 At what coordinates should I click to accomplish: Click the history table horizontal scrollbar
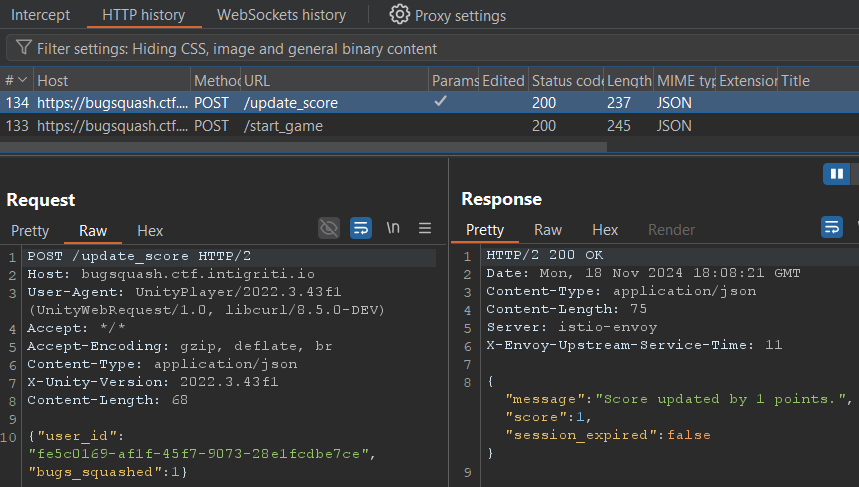[x=300, y=146]
